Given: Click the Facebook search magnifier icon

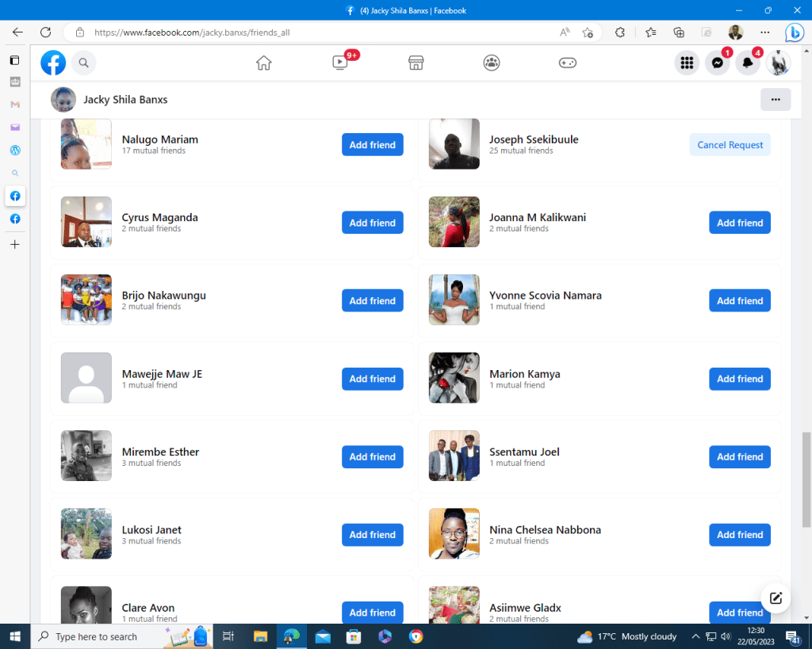Looking at the screenshot, I should click(83, 63).
